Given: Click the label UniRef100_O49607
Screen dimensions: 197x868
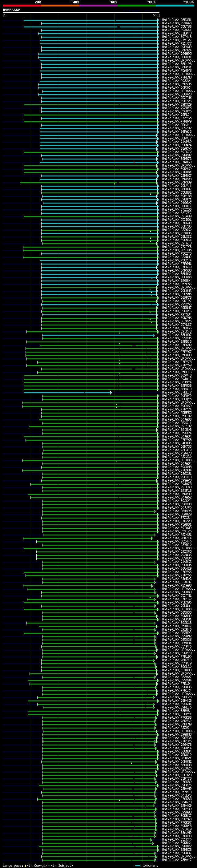Looking at the screenshot, I should [176, 203].
